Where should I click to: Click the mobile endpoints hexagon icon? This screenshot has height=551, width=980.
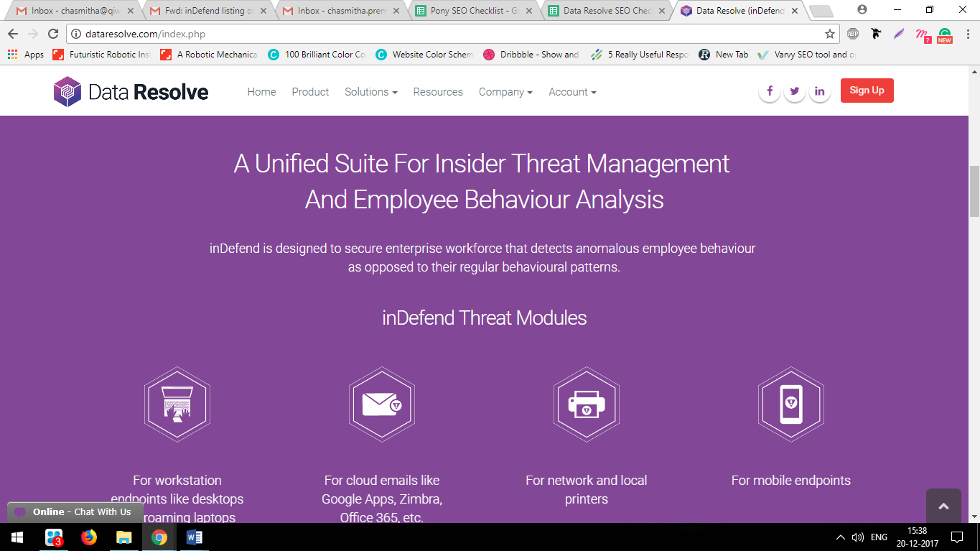click(791, 404)
